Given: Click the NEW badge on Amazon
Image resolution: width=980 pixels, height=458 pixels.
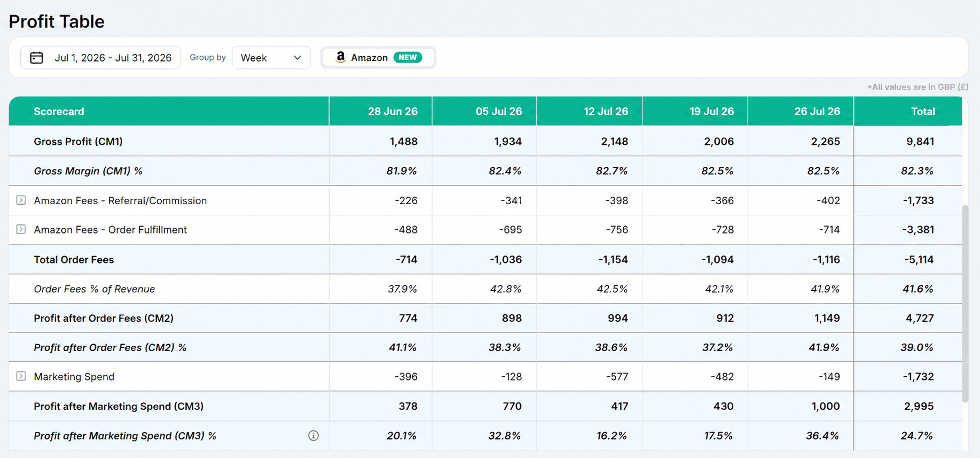Looking at the screenshot, I should pyautogui.click(x=407, y=57).
